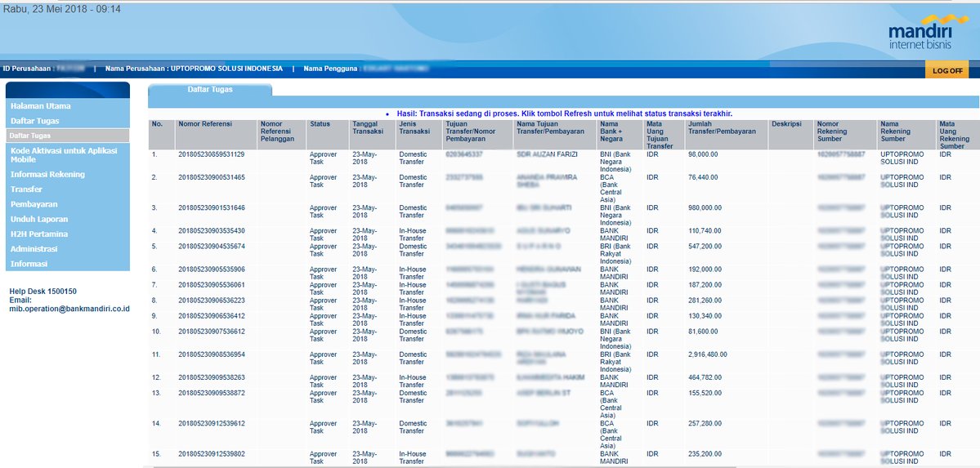Click reference number 201805230859531129
Screen dimensions: 980x468
[x=211, y=154]
